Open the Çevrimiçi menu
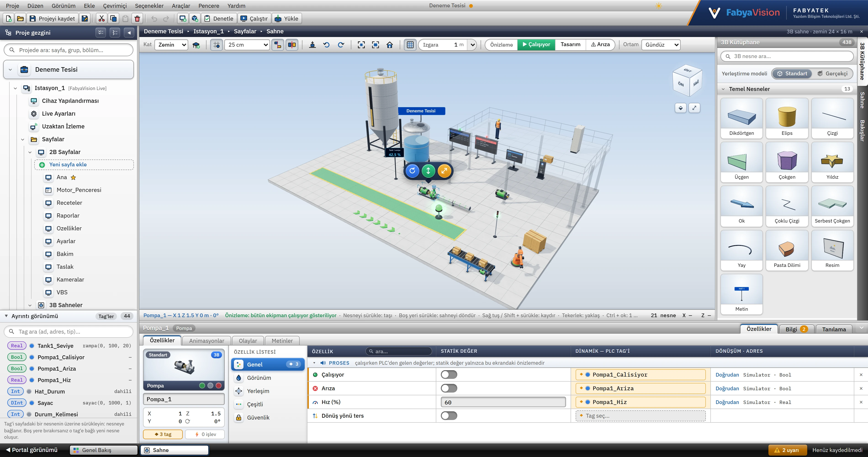Image resolution: width=868 pixels, height=457 pixels. tap(115, 6)
